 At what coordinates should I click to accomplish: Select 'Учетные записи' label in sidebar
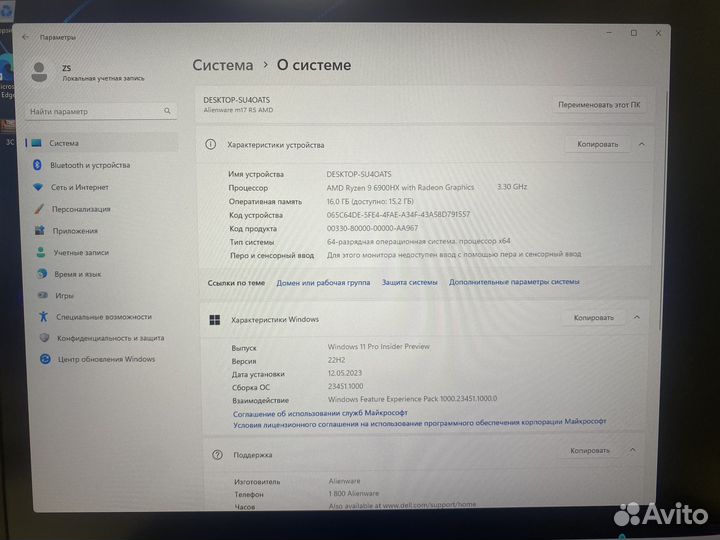(x=81, y=252)
